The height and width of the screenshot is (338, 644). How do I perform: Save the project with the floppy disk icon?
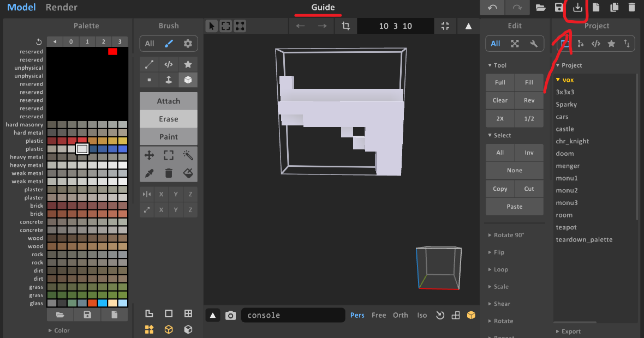[x=559, y=8]
